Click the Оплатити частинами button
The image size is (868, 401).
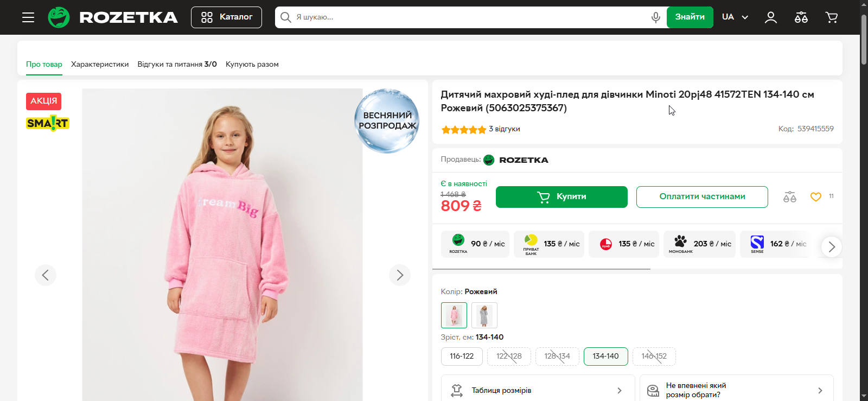coord(702,197)
